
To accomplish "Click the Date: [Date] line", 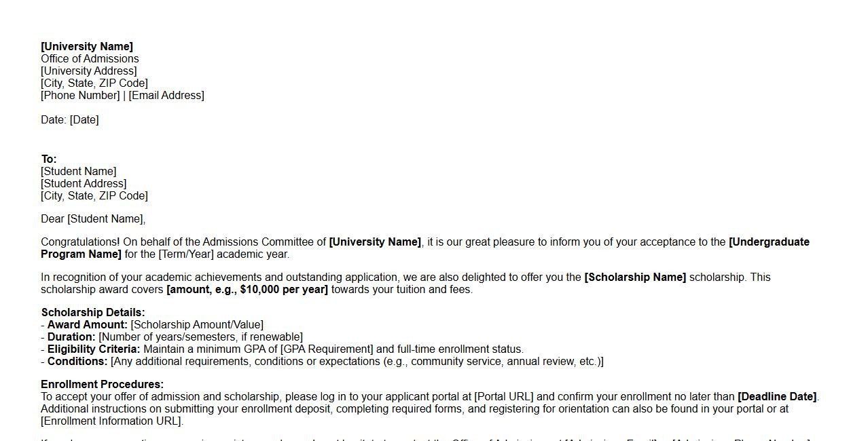I will click(x=69, y=119).
